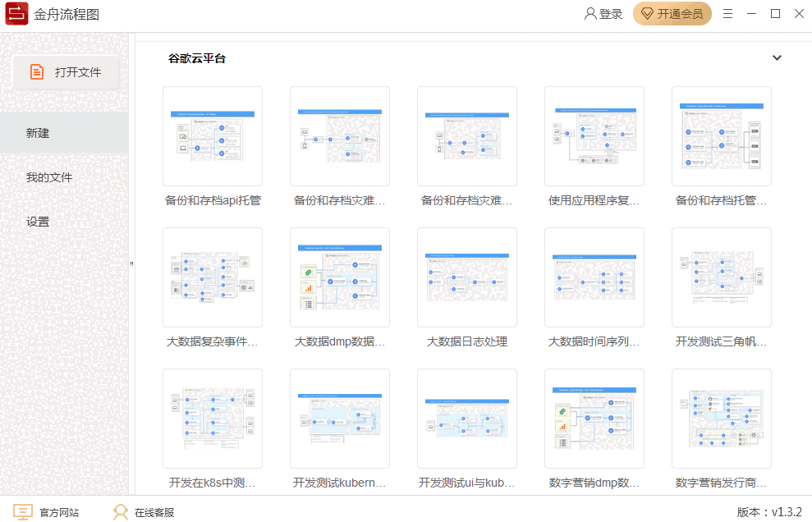Minimize the application window
Image resolution: width=812 pixels, height=522 pixels.
(x=751, y=14)
